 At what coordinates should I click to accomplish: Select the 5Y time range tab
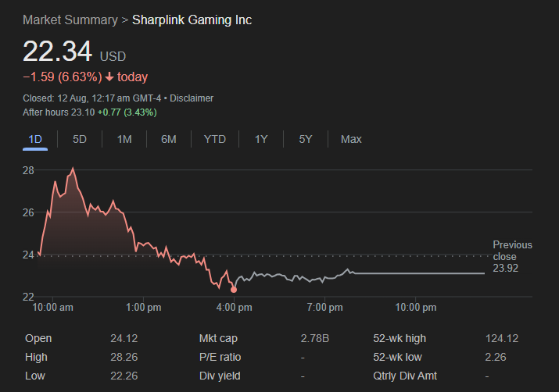click(306, 139)
